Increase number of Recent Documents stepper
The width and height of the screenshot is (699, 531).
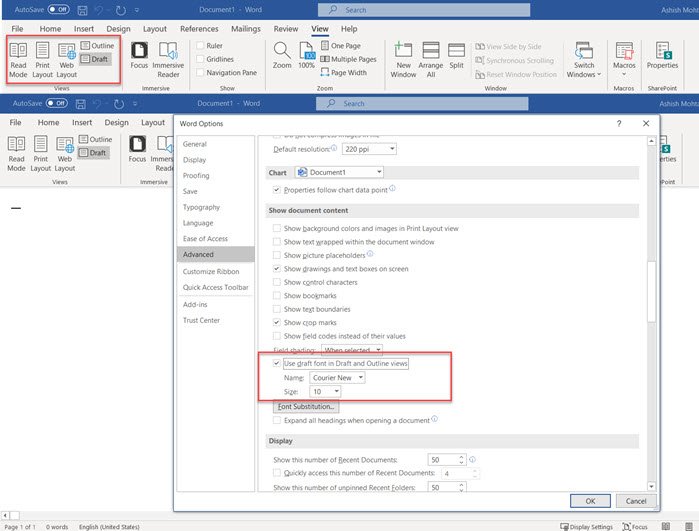pos(461,457)
